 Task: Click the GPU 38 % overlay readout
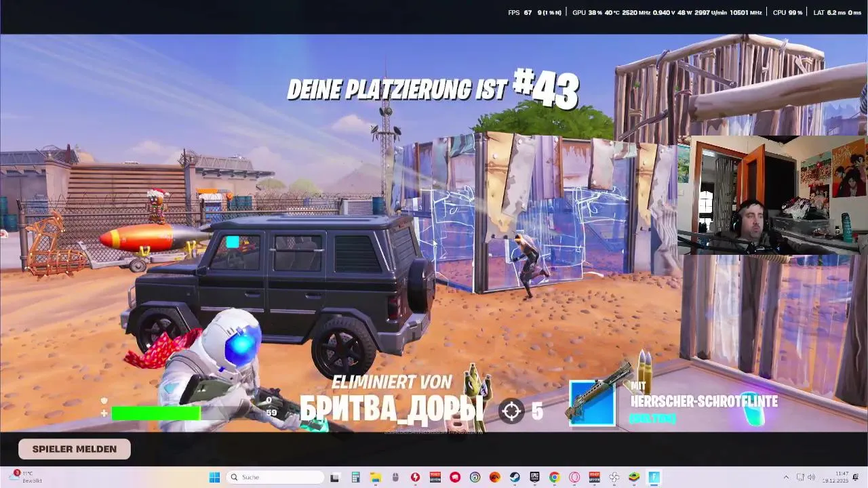(x=587, y=12)
